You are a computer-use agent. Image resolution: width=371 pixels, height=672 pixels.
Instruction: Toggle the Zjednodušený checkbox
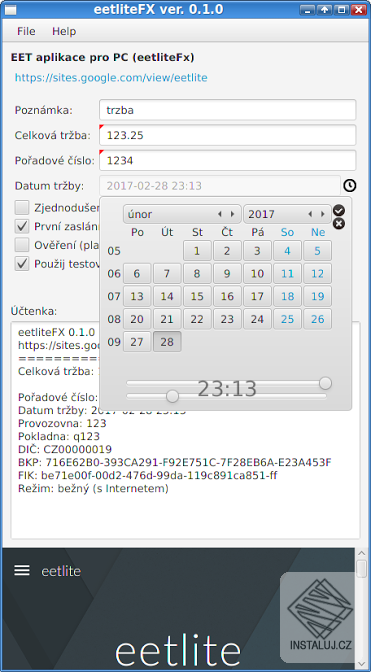(22, 208)
